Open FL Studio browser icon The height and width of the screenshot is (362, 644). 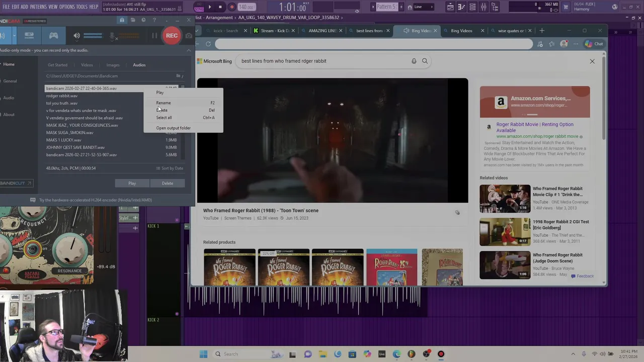[495, 7]
